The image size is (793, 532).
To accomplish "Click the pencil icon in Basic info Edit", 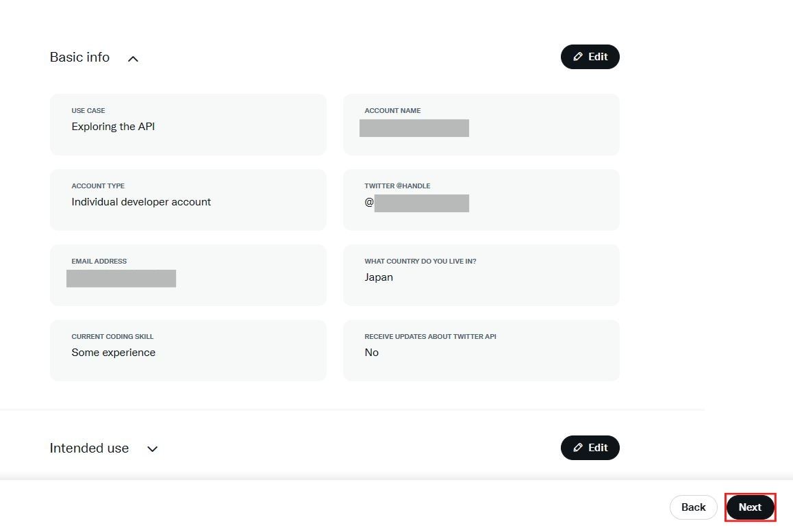I will (577, 57).
